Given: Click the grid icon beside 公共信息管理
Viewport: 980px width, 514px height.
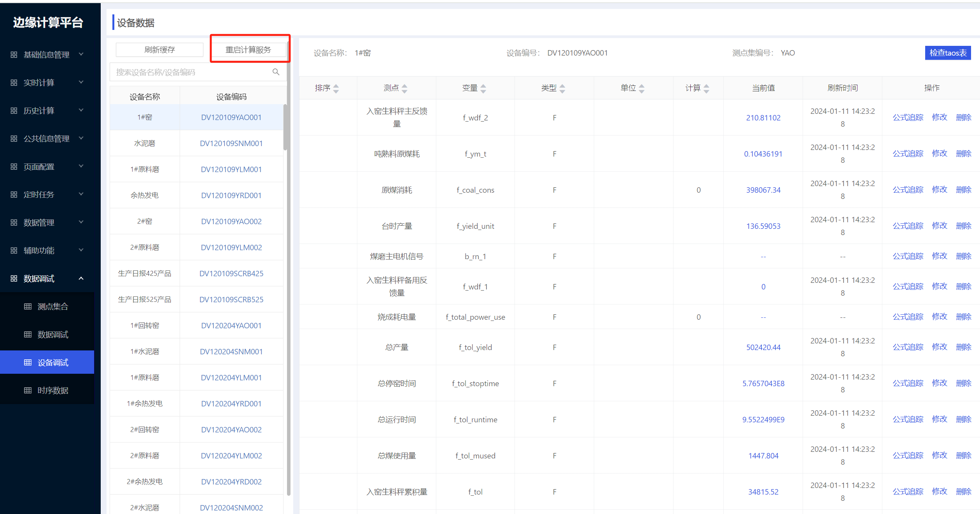Looking at the screenshot, I should click(14, 138).
